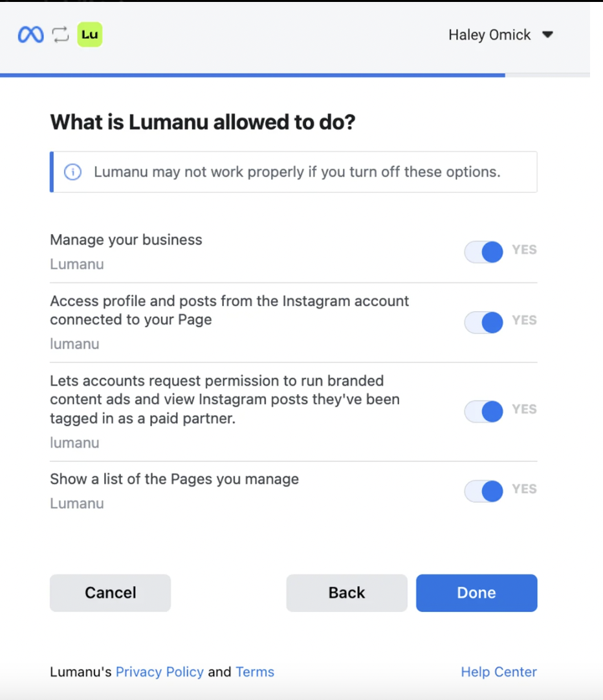Disable Instagram profile and posts access toggle
The width and height of the screenshot is (603, 700).
pos(484,322)
